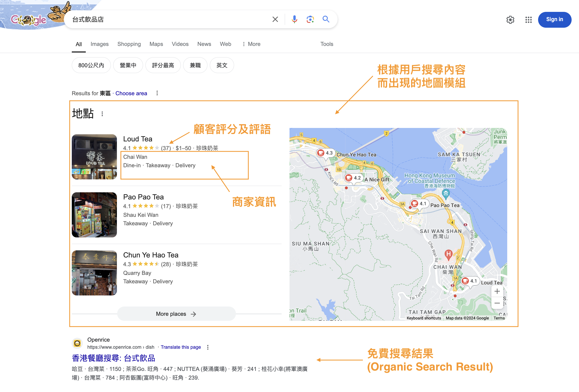Open the settings gear icon
This screenshot has width=579, height=392.
tap(510, 20)
